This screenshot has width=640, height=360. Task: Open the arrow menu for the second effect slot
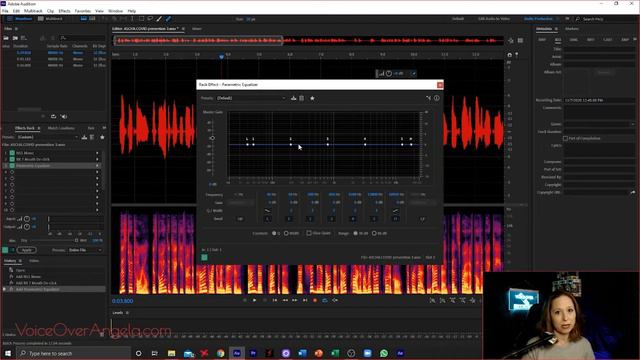(97, 159)
